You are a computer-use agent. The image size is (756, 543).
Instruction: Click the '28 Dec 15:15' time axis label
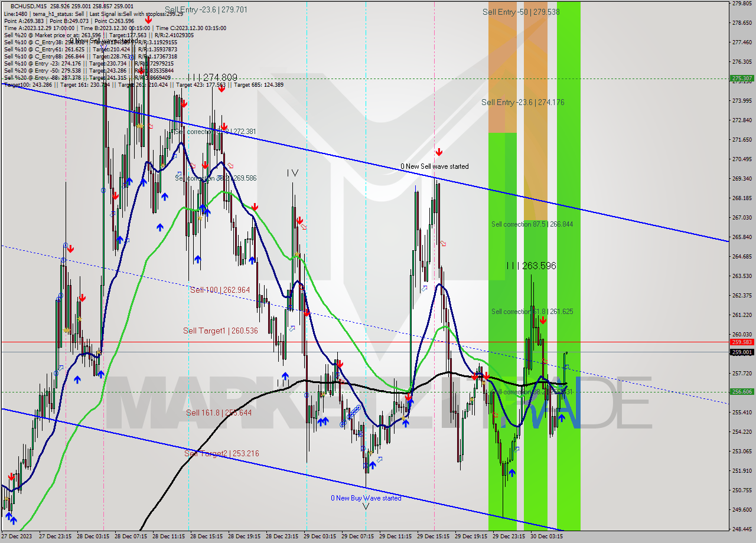tap(207, 537)
